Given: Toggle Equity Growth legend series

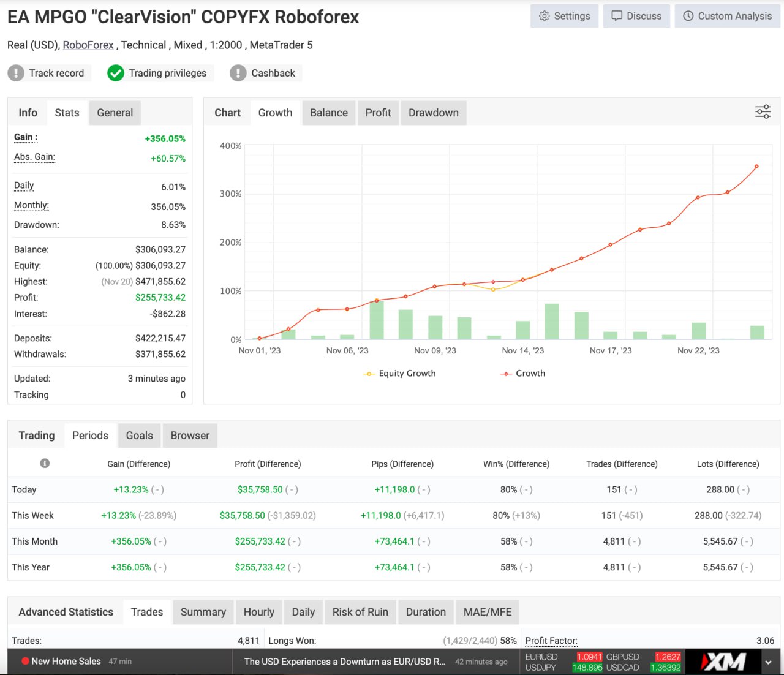Looking at the screenshot, I should [399, 373].
